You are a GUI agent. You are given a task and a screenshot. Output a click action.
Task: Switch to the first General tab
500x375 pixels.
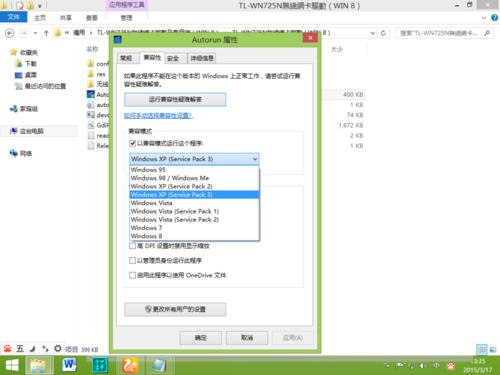pos(126,58)
